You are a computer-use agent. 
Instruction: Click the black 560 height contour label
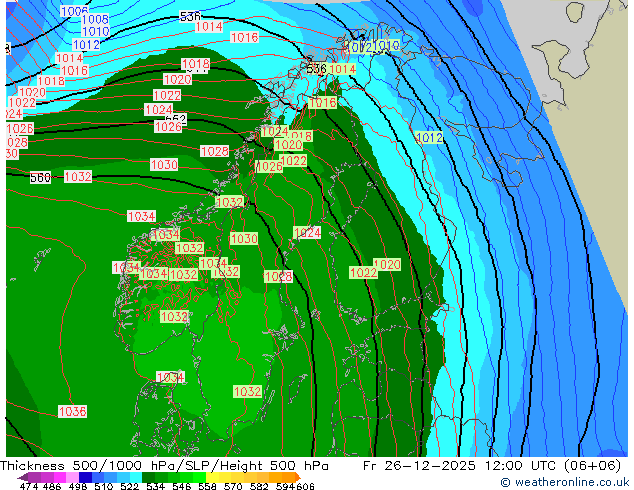[40, 177]
